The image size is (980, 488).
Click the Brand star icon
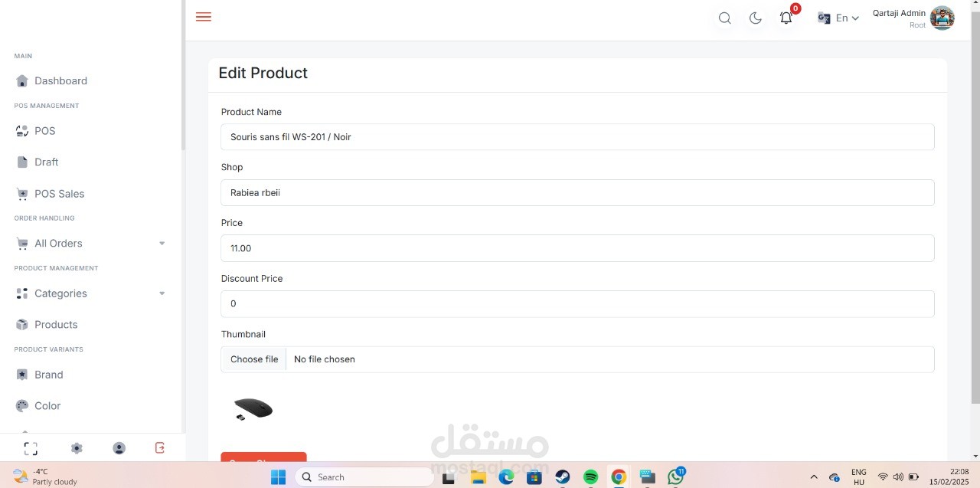coord(22,375)
